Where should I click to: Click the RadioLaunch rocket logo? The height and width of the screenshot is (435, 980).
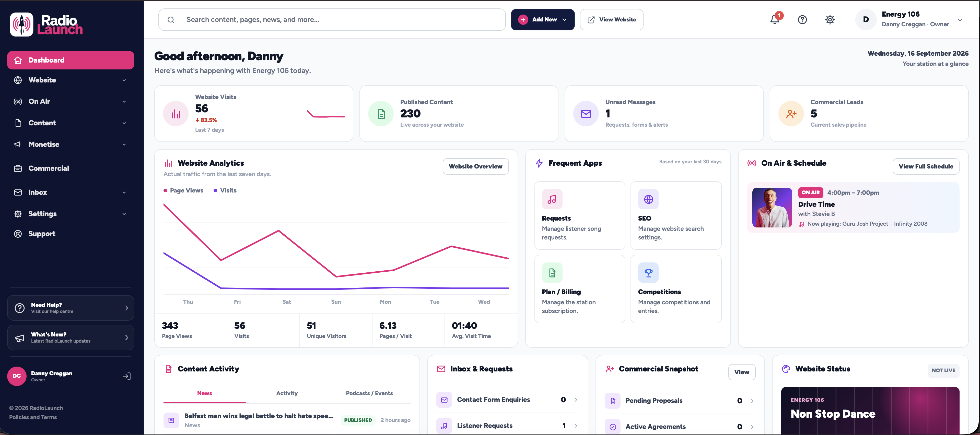pyautogui.click(x=22, y=24)
